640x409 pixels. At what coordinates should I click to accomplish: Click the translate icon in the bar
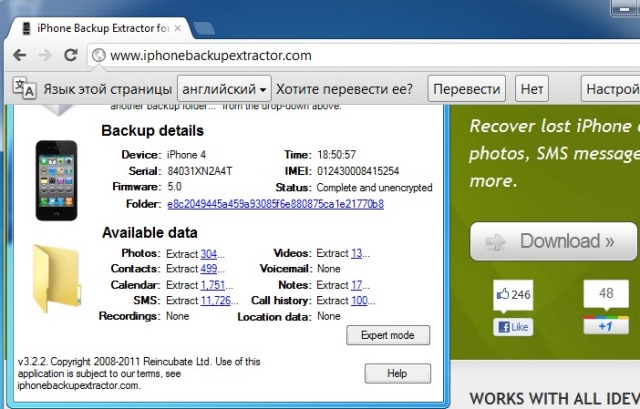[24, 88]
